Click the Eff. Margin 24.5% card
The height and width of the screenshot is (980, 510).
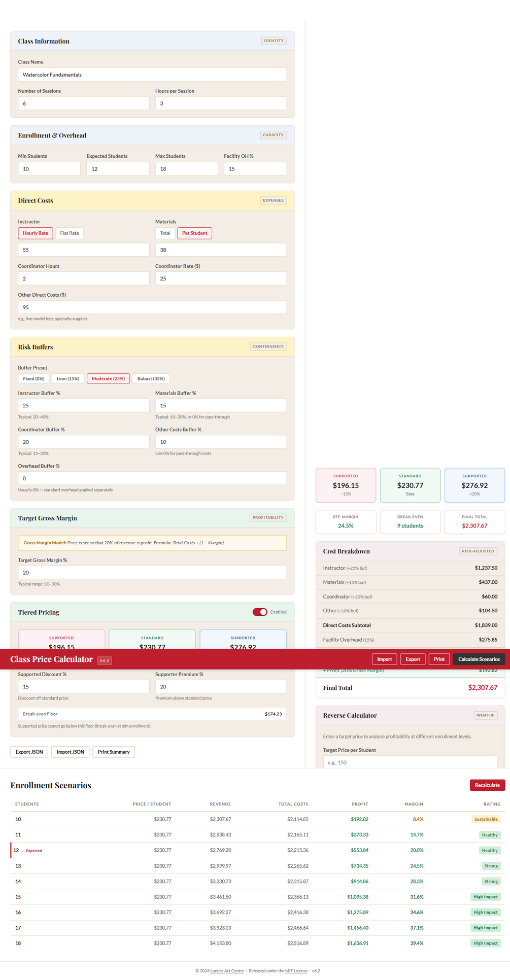click(346, 522)
